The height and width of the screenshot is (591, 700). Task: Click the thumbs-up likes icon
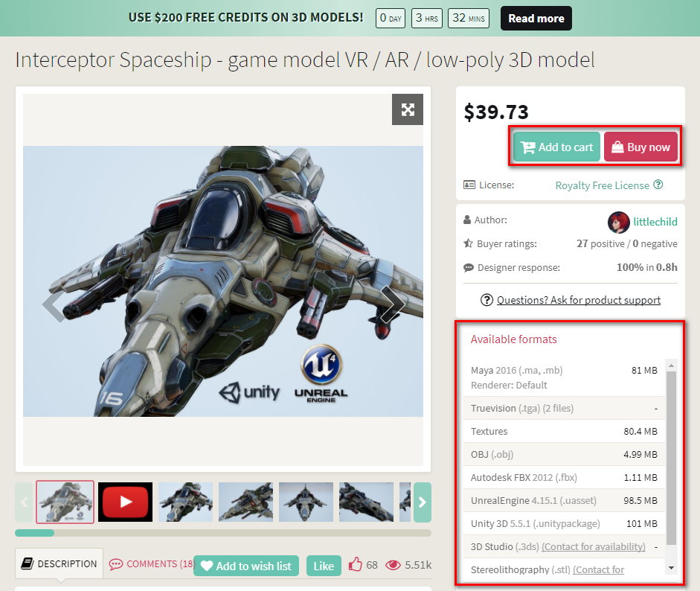tap(355, 564)
